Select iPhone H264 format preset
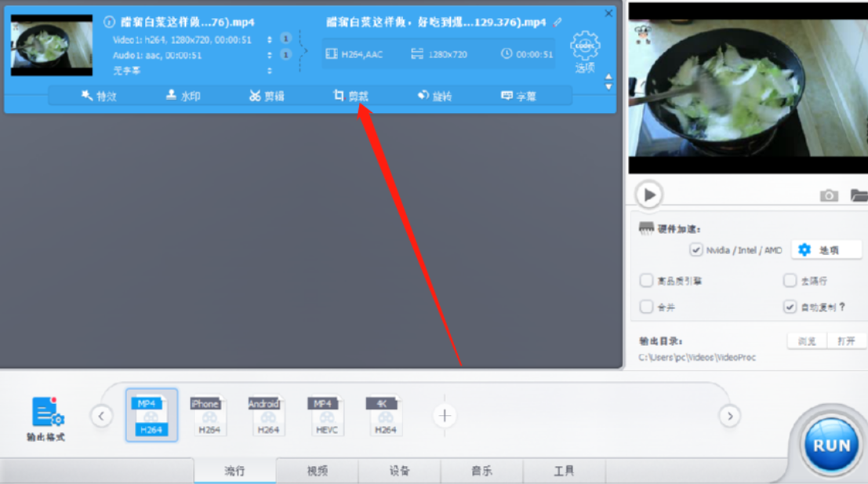Screen dimensions: 868x484 tap(209, 415)
